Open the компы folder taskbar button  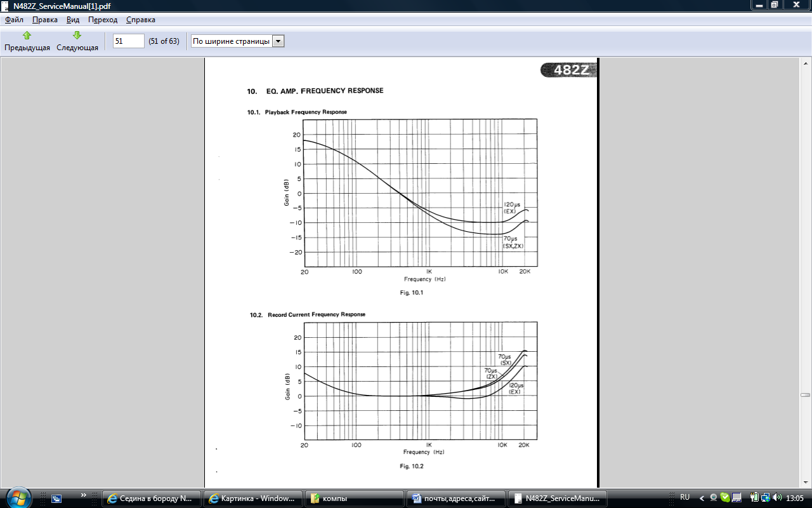(x=355, y=498)
